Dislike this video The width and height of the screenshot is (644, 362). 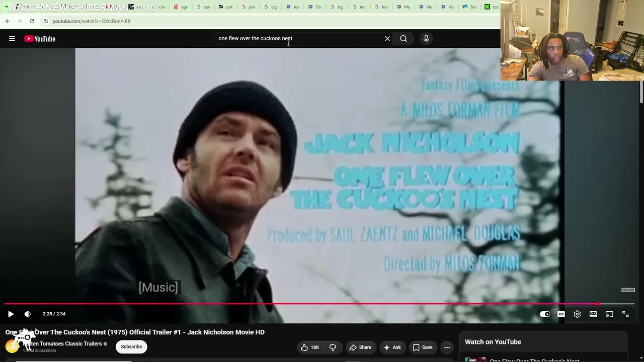click(x=333, y=347)
